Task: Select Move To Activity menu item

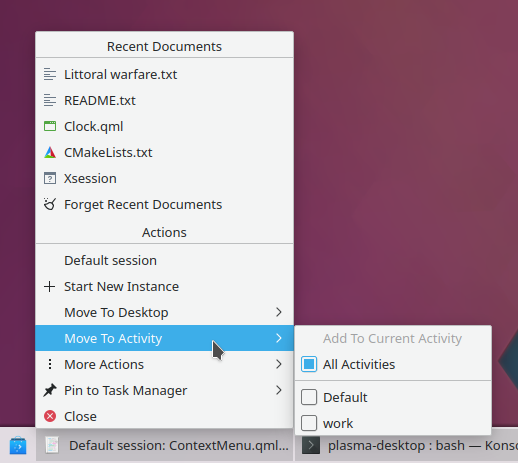Action: [164, 338]
